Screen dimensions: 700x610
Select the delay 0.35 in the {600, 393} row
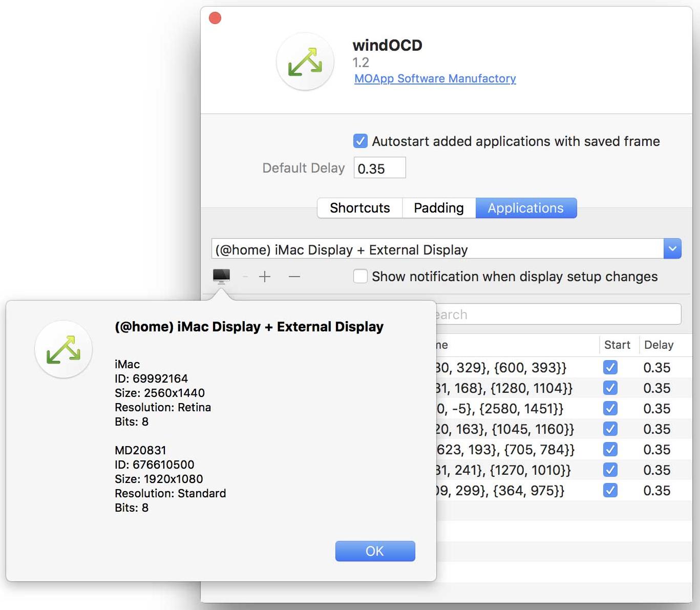657,368
